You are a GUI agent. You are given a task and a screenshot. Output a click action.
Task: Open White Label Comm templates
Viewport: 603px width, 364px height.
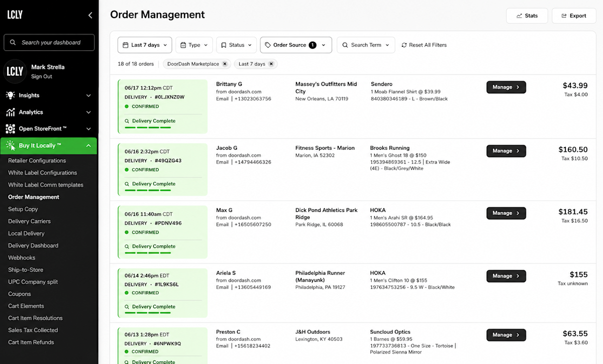tap(46, 185)
